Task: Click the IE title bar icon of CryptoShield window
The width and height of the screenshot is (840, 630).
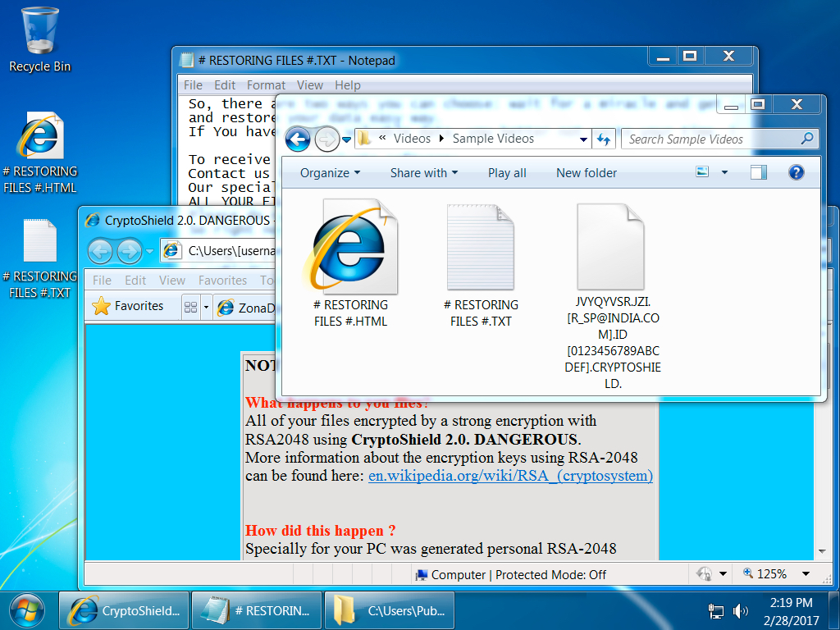Action: (93, 220)
